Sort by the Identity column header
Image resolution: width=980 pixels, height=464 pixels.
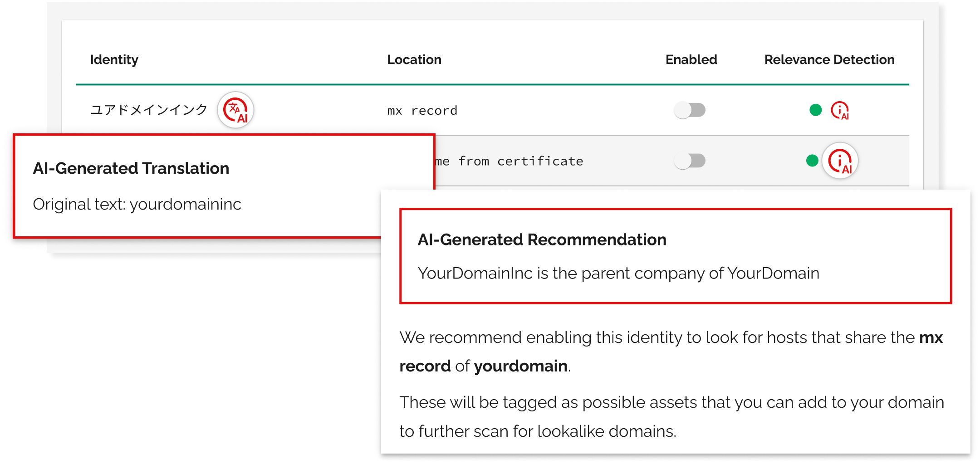114,60
